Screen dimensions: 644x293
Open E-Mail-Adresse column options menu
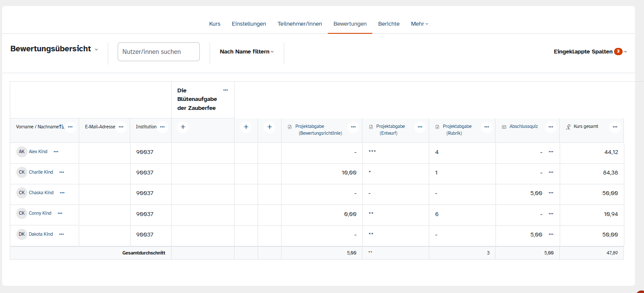click(121, 127)
